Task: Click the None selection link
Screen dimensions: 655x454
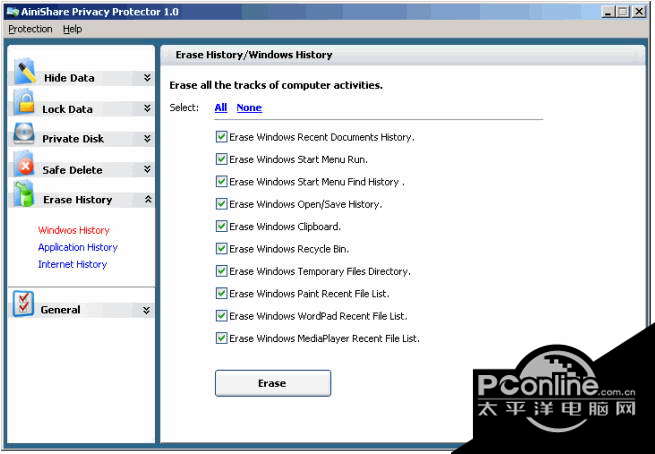Action: tap(249, 107)
